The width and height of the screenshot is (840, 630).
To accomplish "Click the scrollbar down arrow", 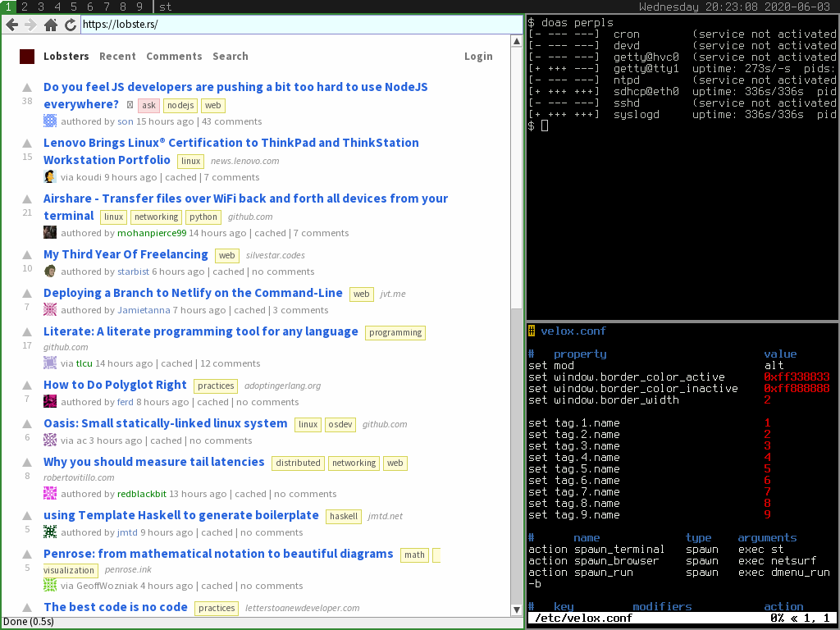I will [517, 610].
